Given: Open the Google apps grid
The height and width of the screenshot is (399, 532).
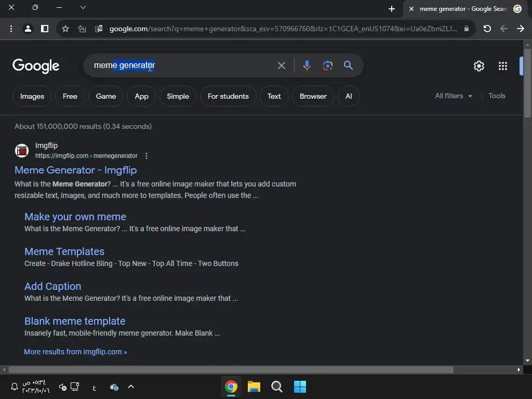Looking at the screenshot, I should pyautogui.click(x=502, y=66).
